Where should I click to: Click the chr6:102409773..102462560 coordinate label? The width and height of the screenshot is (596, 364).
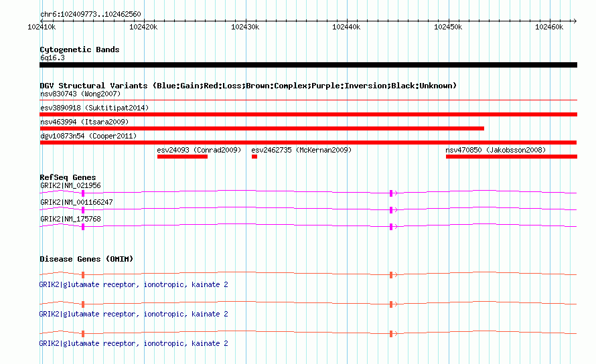[x=90, y=15]
